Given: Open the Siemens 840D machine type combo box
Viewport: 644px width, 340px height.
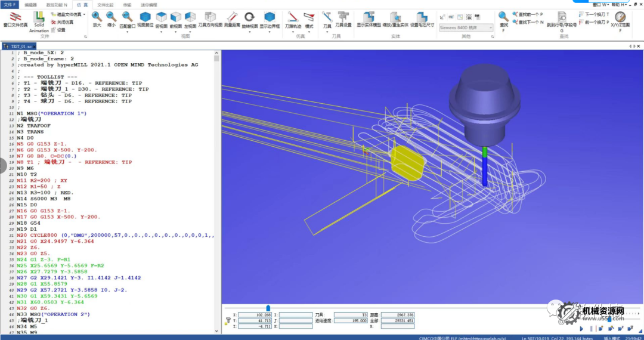Looking at the screenshot, I should click(x=466, y=27).
